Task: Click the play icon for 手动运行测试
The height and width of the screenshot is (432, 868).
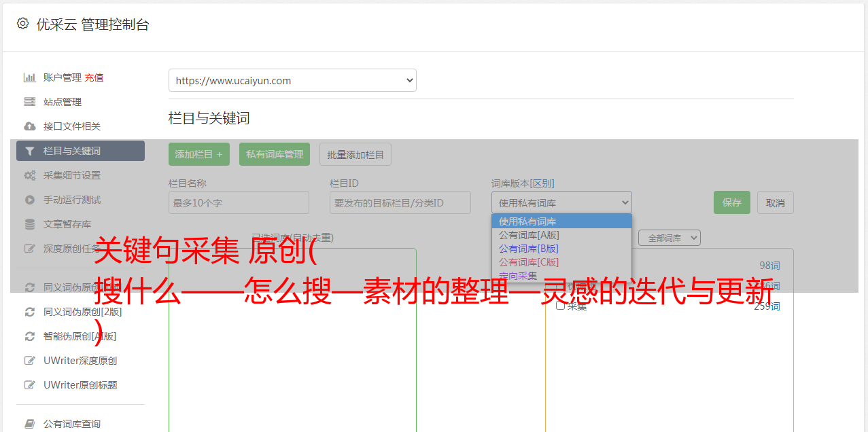Action: click(30, 200)
